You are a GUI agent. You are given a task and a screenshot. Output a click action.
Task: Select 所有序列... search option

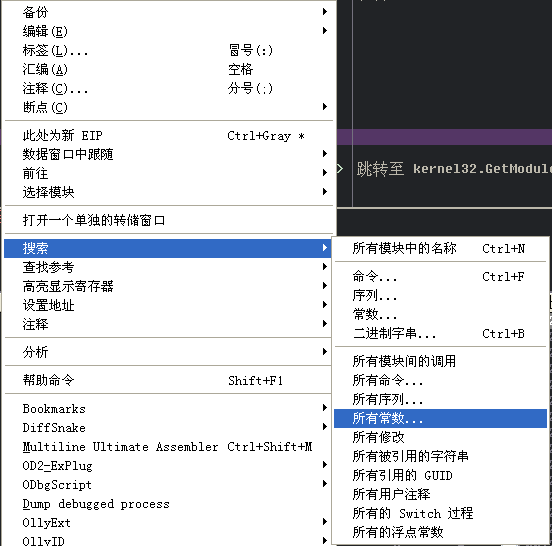coord(440,399)
